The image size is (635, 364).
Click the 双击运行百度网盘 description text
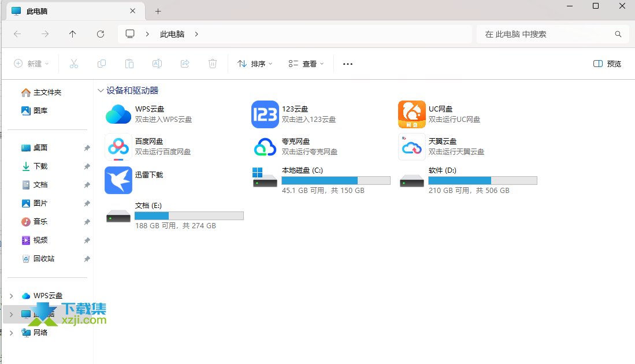163,152
